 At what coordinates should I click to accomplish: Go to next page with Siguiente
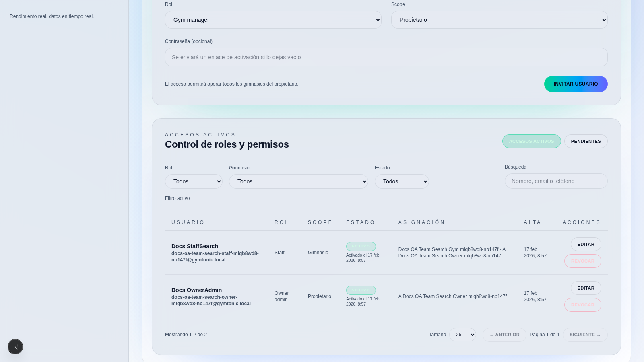585,335
